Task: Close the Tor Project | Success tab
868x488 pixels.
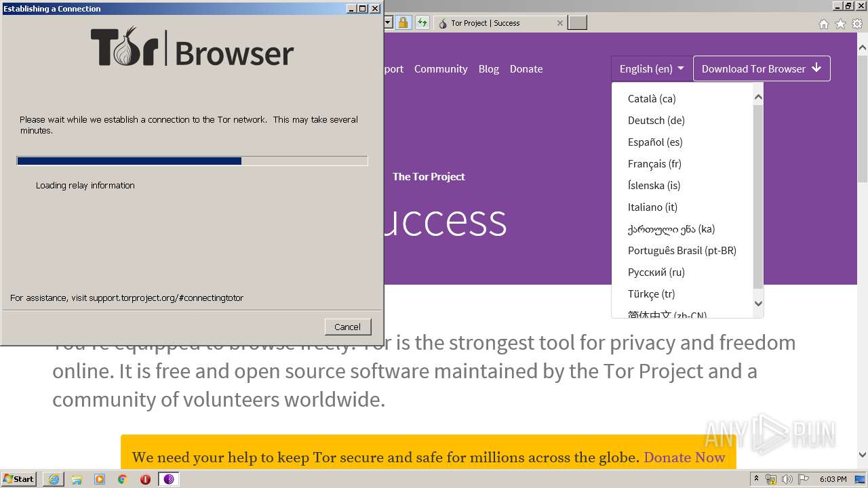Action: [559, 23]
